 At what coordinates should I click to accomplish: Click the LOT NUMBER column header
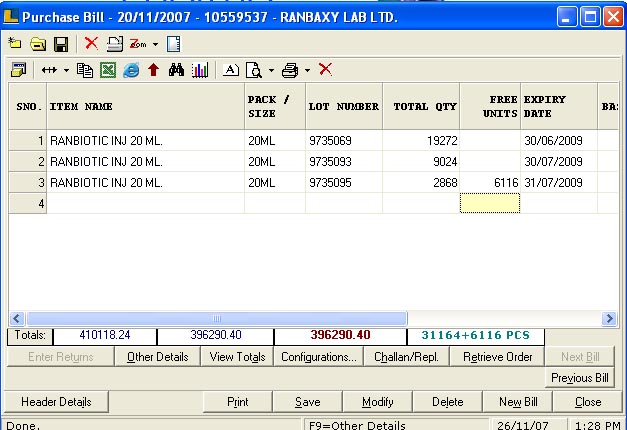pyautogui.click(x=344, y=106)
